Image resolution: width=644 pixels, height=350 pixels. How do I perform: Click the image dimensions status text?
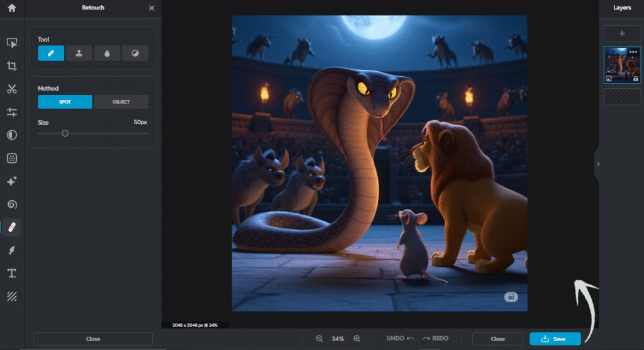click(195, 325)
